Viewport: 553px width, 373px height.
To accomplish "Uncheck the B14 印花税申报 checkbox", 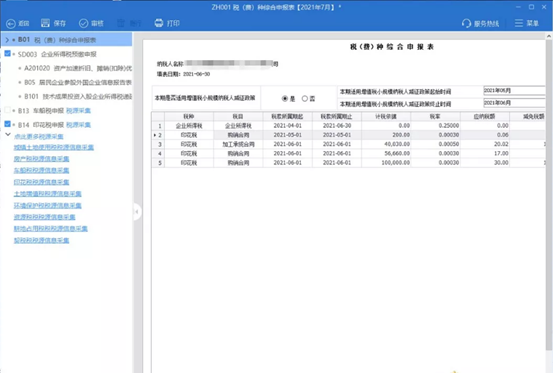I will [7, 124].
